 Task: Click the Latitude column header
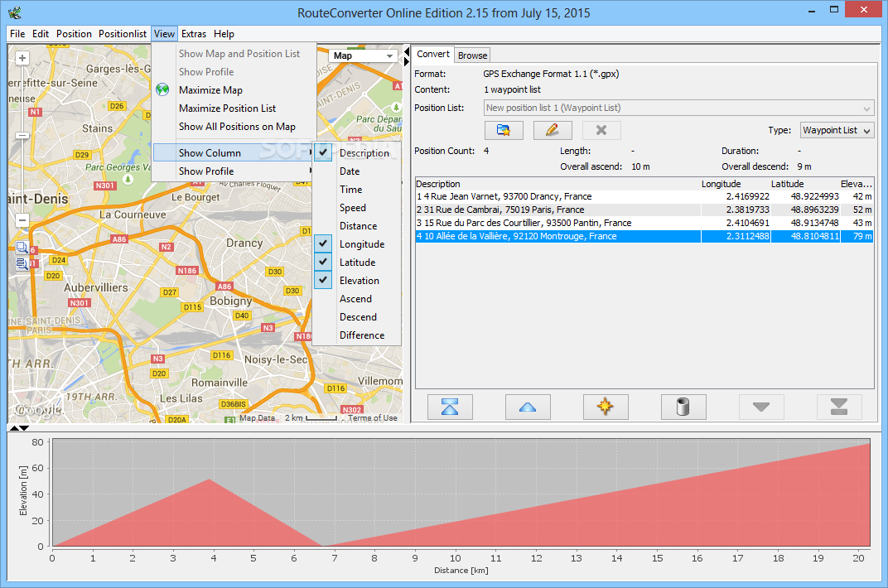coord(805,184)
